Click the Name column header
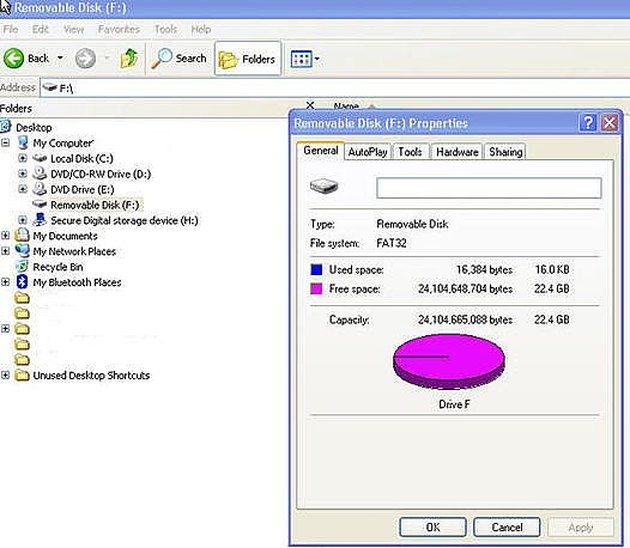This screenshot has height=548, width=630. (x=346, y=106)
